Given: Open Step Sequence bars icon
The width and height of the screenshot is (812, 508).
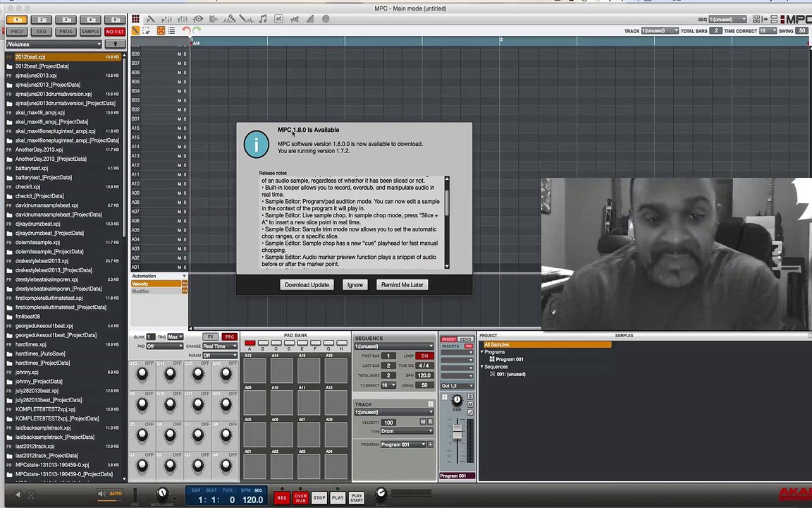Looking at the screenshot, I should 310,19.
